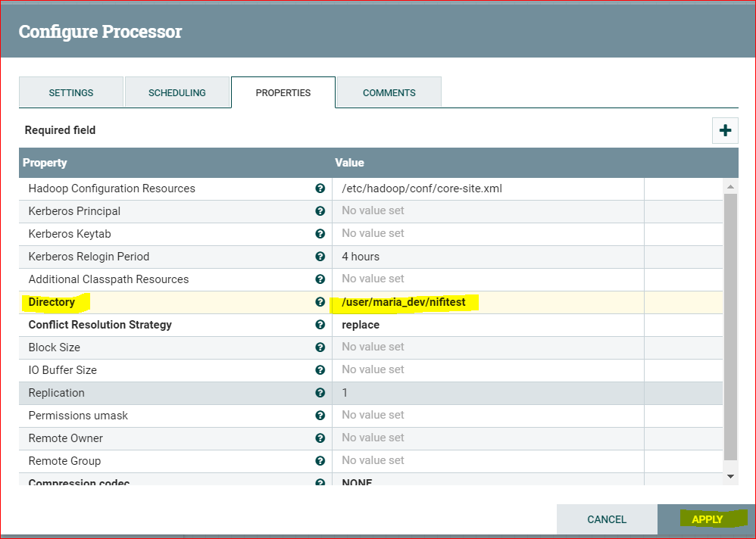
Task: Edit the Hadoop Configuration Resources value
Action: (x=488, y=188)
